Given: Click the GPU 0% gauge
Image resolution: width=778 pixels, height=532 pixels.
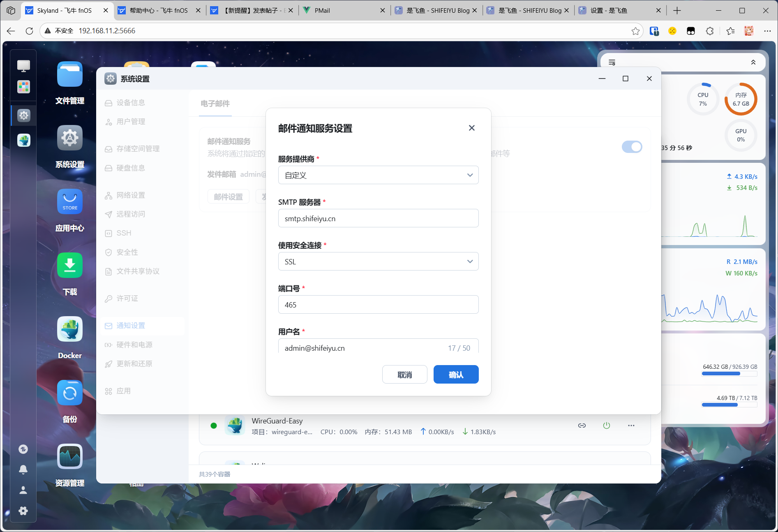Looking at the screenshot, I should point(741,135).
